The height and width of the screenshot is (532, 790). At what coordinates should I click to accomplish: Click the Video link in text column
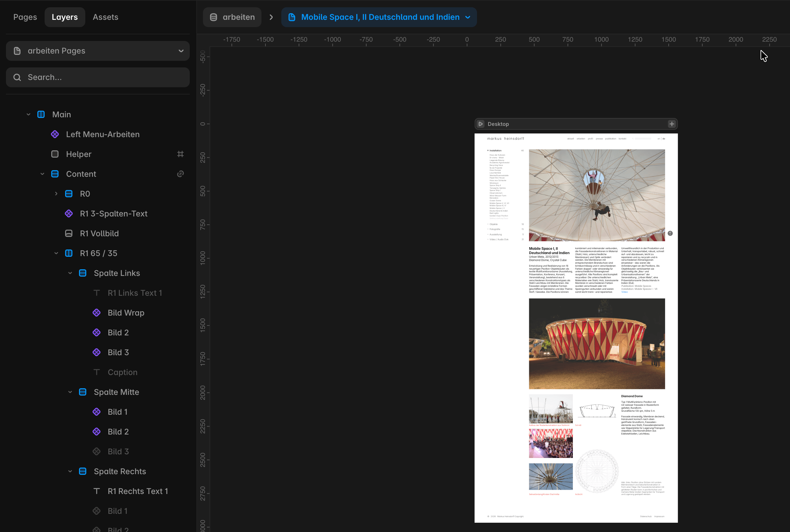[624, 292]
